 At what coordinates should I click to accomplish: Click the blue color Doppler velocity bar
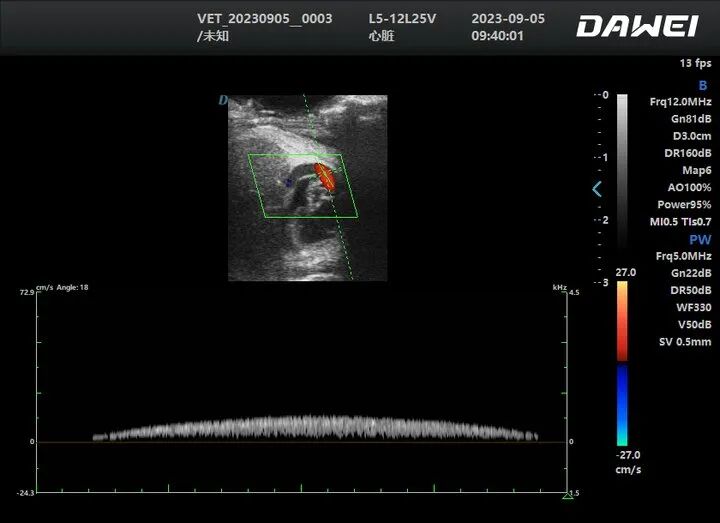(x=622, y=405)
